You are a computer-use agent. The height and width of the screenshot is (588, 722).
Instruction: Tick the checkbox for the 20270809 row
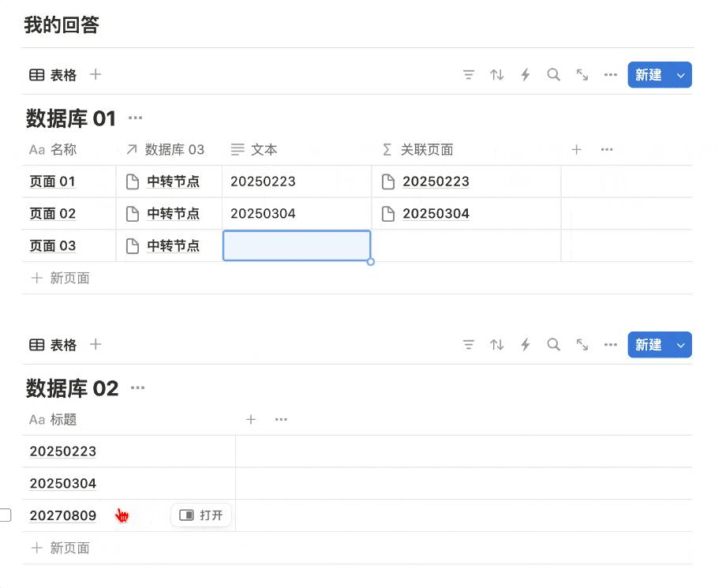click(x=5, y=515)
